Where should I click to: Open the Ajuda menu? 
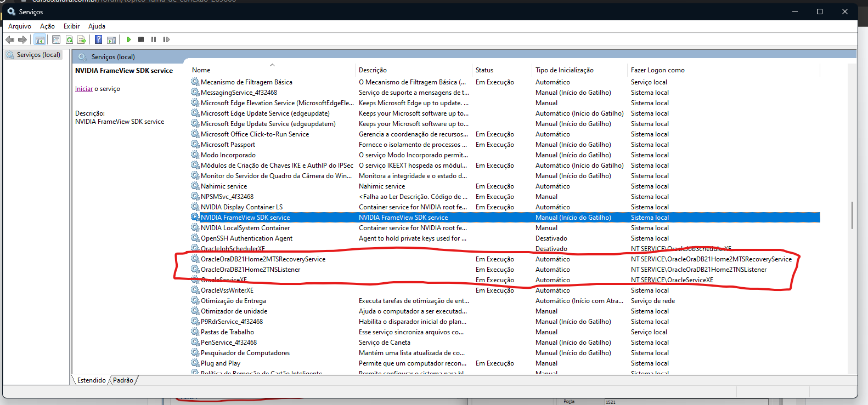pyautogui.click(x=97, y=26)
